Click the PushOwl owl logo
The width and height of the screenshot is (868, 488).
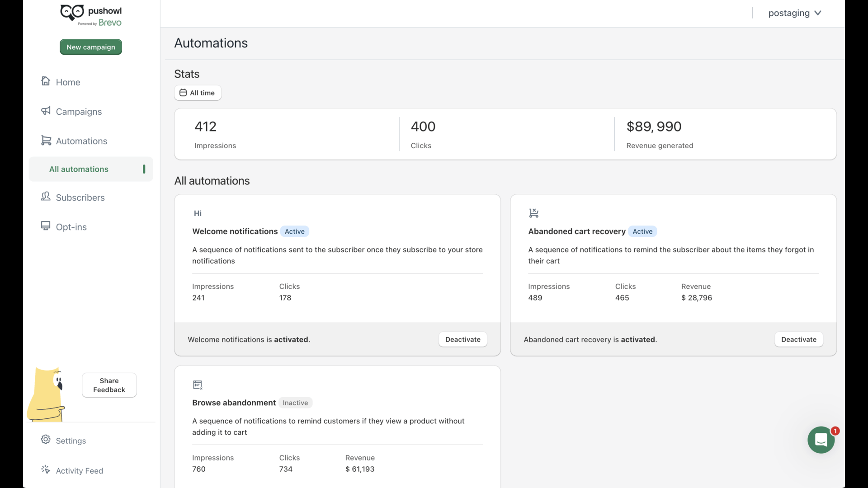[x=72, y=12]
